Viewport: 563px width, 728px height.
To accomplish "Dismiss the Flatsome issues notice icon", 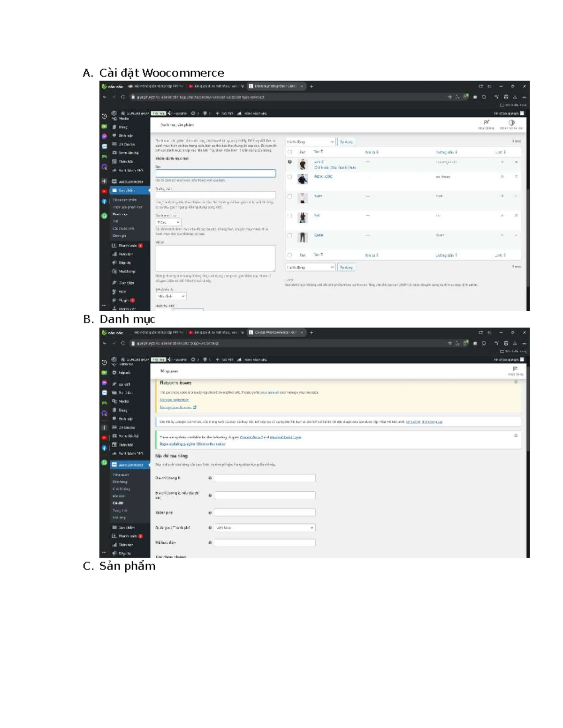I will click(x=516, y=382).
